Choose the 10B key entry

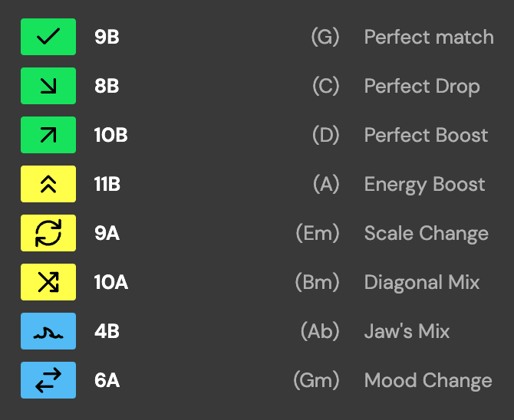click(110, 135)
